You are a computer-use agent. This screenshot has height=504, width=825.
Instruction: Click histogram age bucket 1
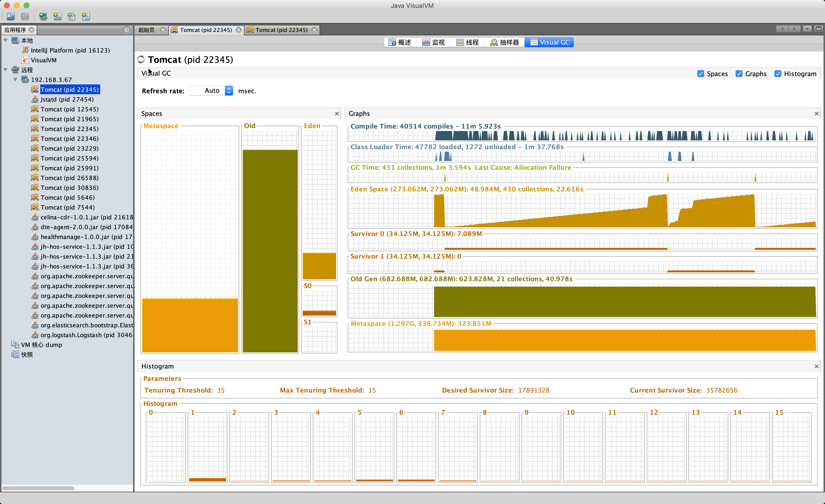point(207,448)
